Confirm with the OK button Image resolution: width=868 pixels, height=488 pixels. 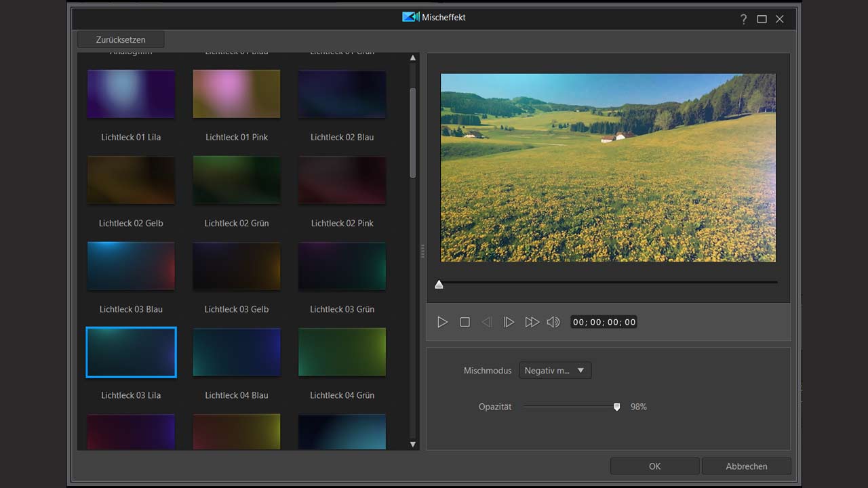point(654,466)
